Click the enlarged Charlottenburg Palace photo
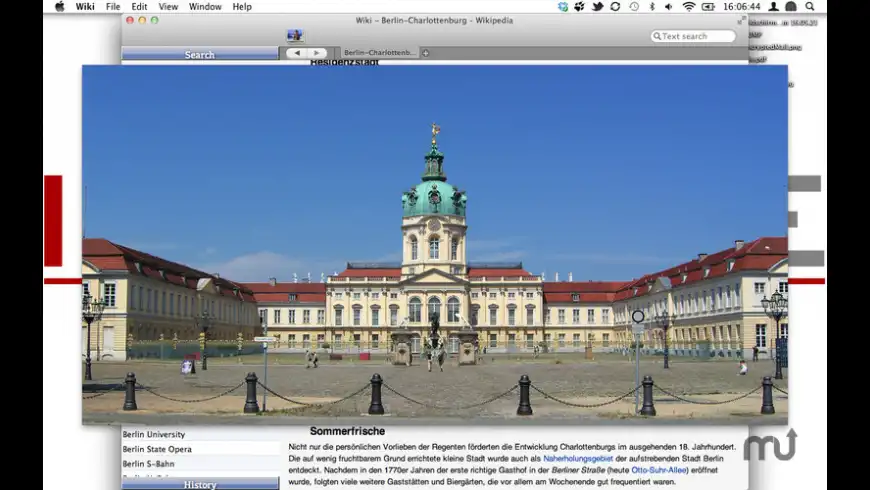This screenshot has width=870, height=490. [434, 245]
